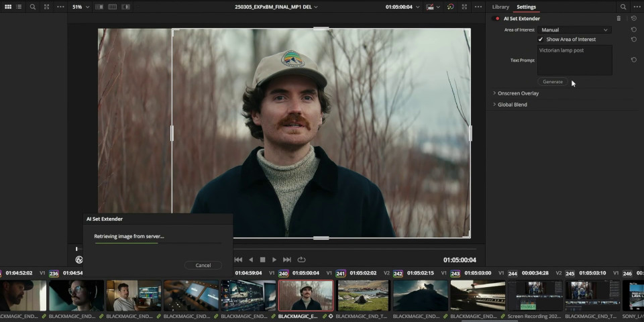Image resolution: width=644 pixels, height=322 pixels.
Task: Open the dropdown arrow beside the bypass icon
Action: 438,7
